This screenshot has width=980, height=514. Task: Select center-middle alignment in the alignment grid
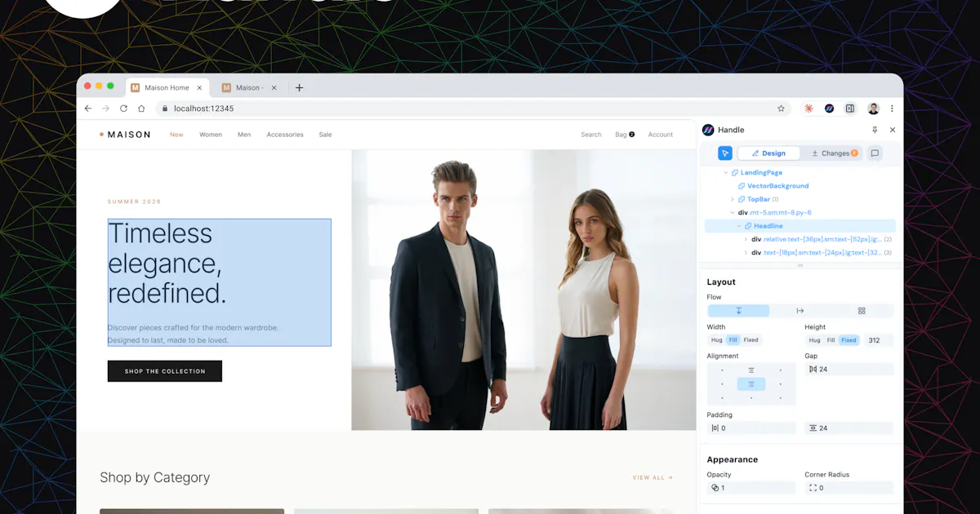click(751, 384)
